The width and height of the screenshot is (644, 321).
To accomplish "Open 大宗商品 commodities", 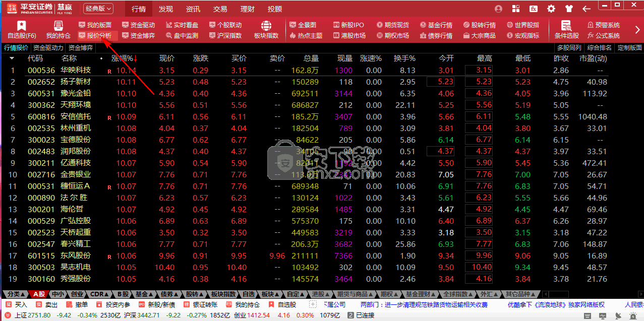I will [x=479, y=36].
